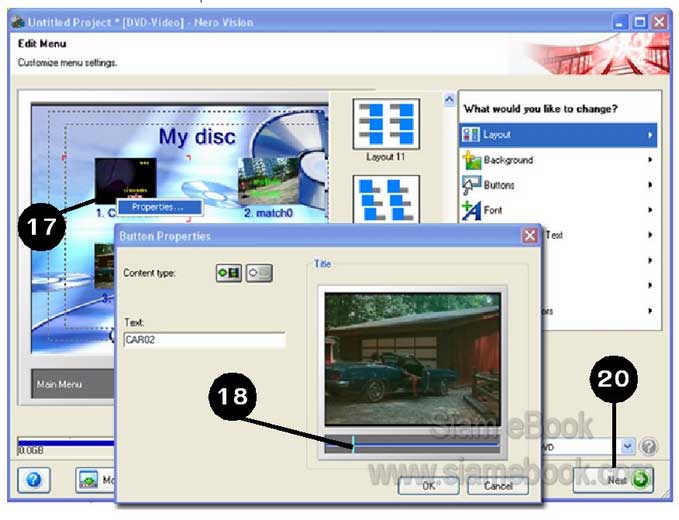Proceed with the Next button
Image resolution: width=679 pixels, height=520 pixels.
(613, 480)
